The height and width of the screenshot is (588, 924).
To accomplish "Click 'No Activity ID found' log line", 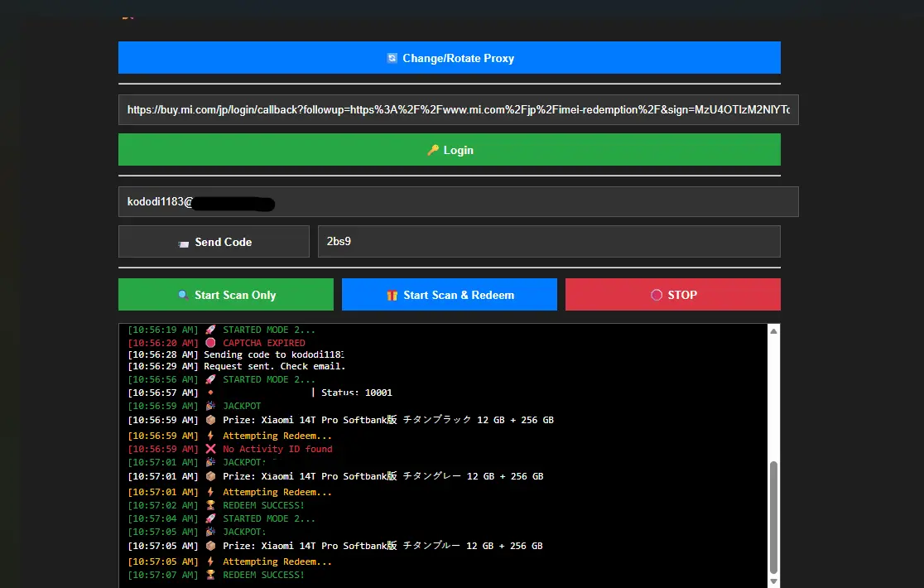I will (230, 449).
